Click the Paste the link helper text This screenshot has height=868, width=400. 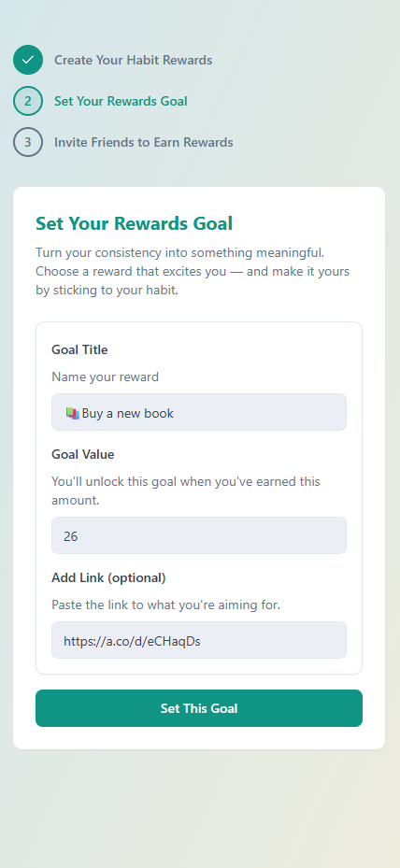[166, 605]
